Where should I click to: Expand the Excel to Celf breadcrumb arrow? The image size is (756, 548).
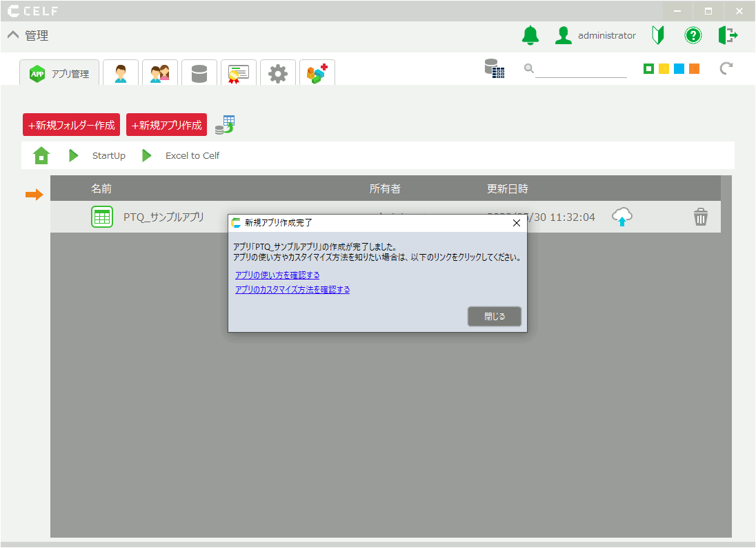pos(146,156)
